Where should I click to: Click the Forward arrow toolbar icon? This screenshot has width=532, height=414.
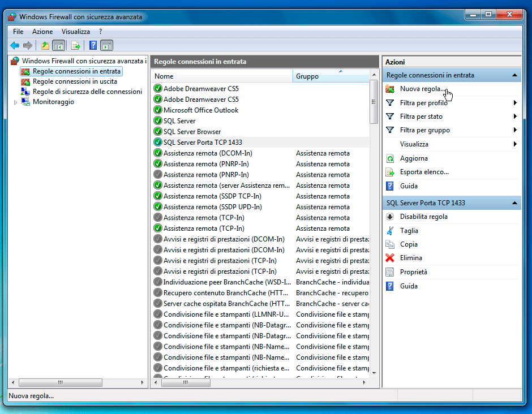28,45
